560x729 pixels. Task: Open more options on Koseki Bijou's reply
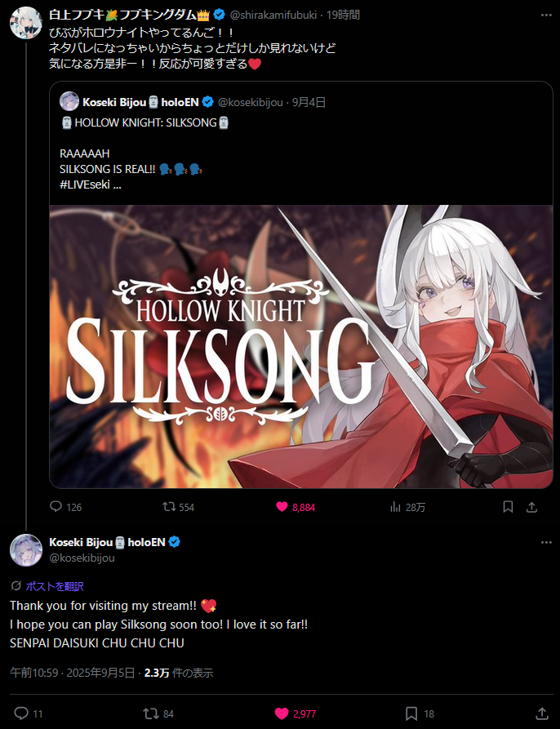click(546, 542)
